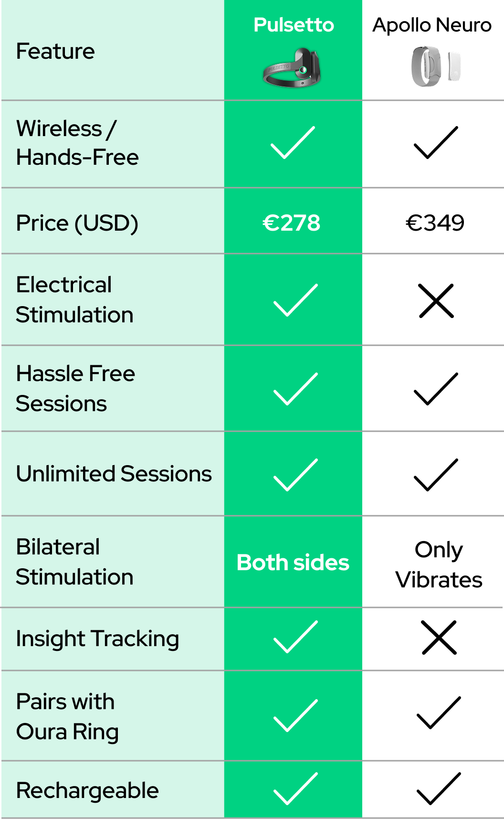This screenshot has width=504, height=819.
Task: Click the €278 price value
Action: (x=292, y=223)
